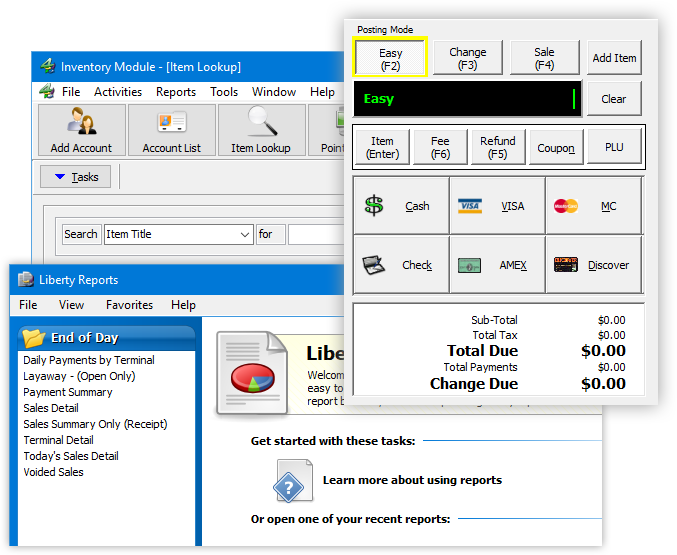
Task: Open the File menu in Inventory Module
Action: point(71,92)
